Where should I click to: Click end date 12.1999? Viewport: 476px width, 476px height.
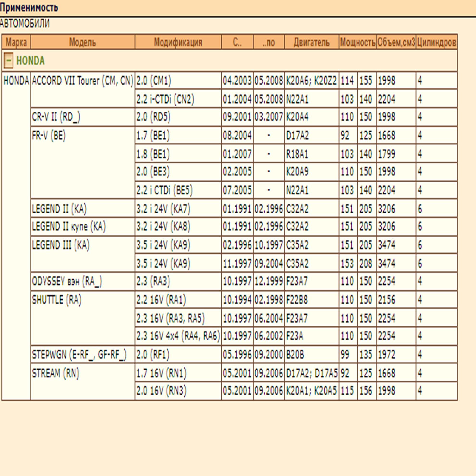click(269, 281)
